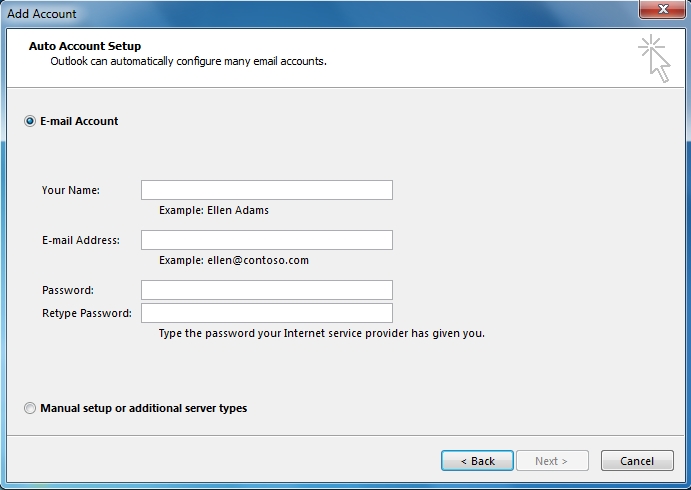Screen dimensions: 691x490
Task: Click the Add Account title bar
Action: click(300, 13)
